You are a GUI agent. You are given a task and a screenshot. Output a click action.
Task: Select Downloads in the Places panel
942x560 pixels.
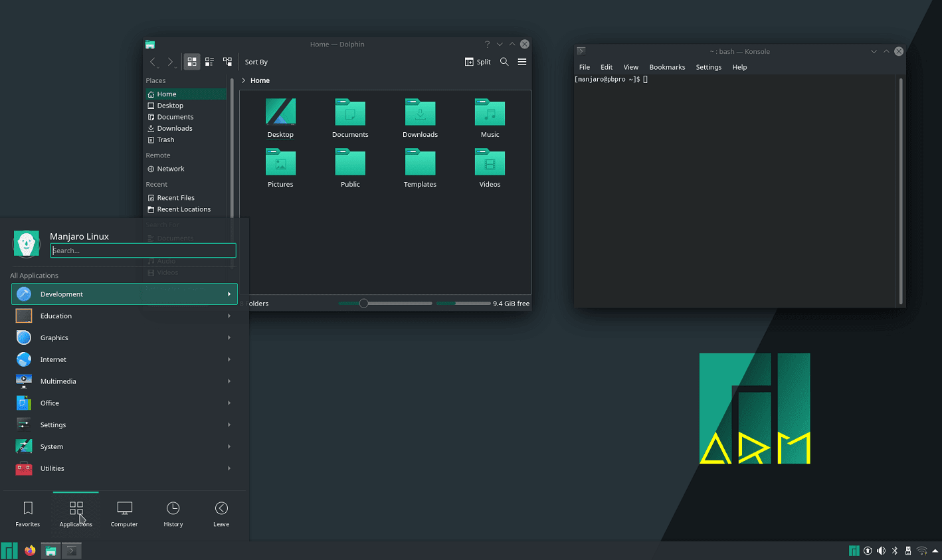coord(186,128)
